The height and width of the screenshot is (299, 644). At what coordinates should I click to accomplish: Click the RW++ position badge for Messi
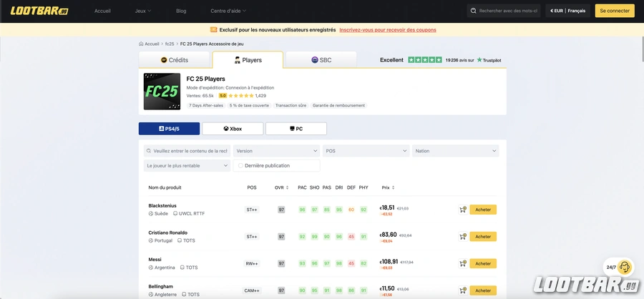click(251, 264)
